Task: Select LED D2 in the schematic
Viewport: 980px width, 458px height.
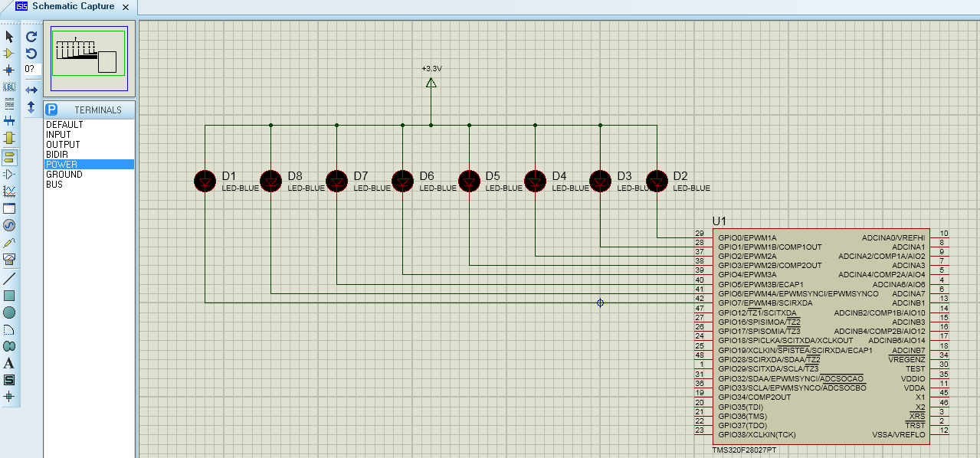Action: click(657, 181)
